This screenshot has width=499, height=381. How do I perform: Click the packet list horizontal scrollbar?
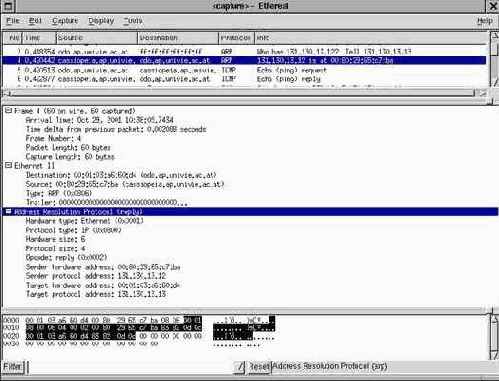(242, 94)
